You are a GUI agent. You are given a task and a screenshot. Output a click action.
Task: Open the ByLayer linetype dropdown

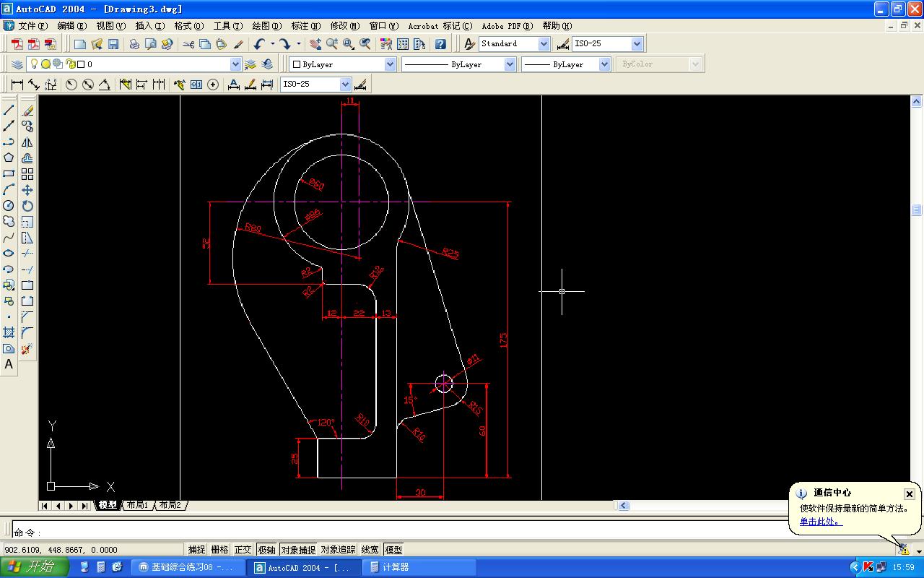510,64
